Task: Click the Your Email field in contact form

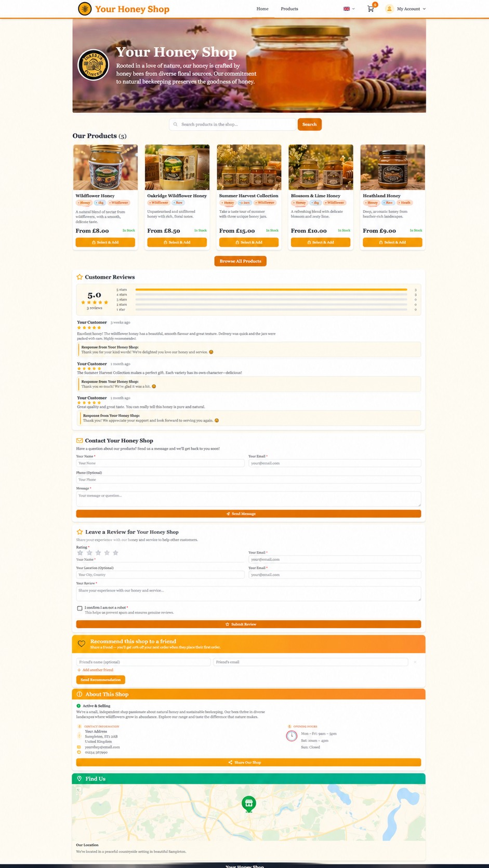Action: pyautogui.click(x=335, y=463)
